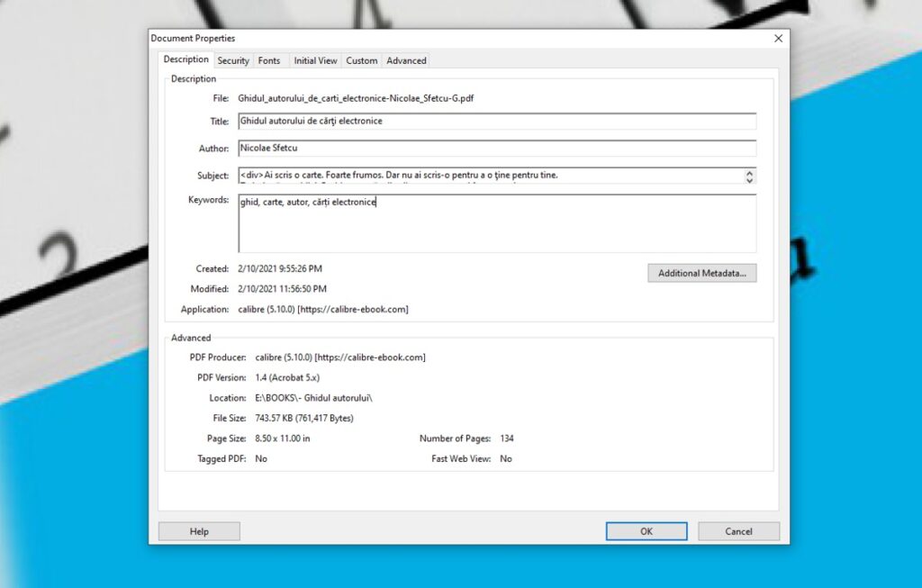Select the Initial View tab
Image resolution: width=922 pixels, height=588 pixels.
point(315,60)
